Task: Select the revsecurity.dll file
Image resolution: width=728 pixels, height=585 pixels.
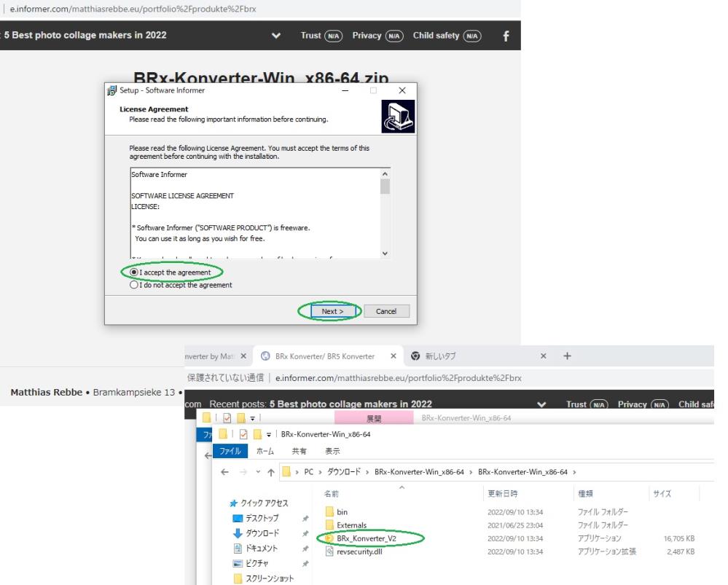Action: click(359, 551)
